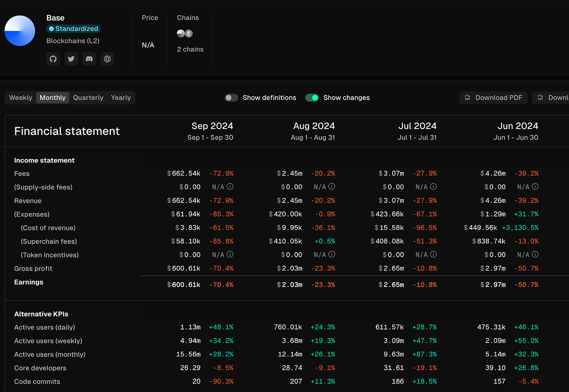Select the Monthly tab
The width and height of the screenshot is (569, 392).
(53, 98)
